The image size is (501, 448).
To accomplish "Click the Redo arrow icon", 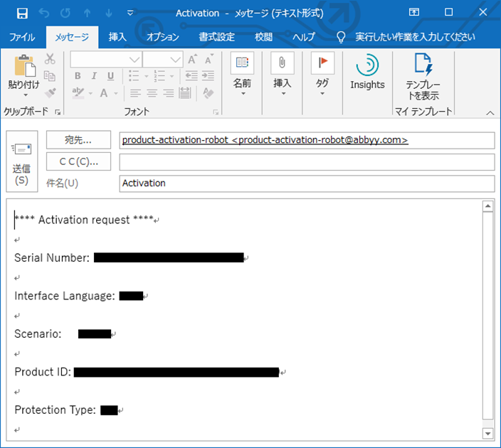I will [x=65, y=13].
